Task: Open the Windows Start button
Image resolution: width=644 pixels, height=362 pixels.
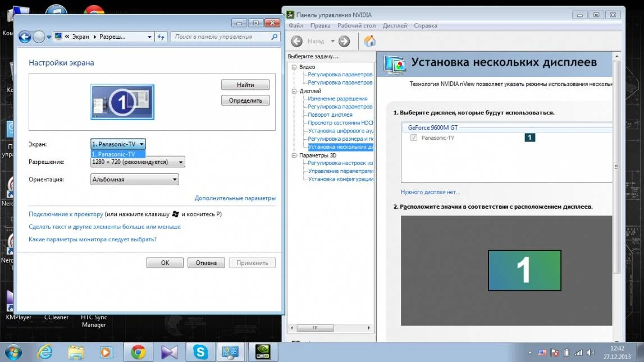Action: pos(13,352)
